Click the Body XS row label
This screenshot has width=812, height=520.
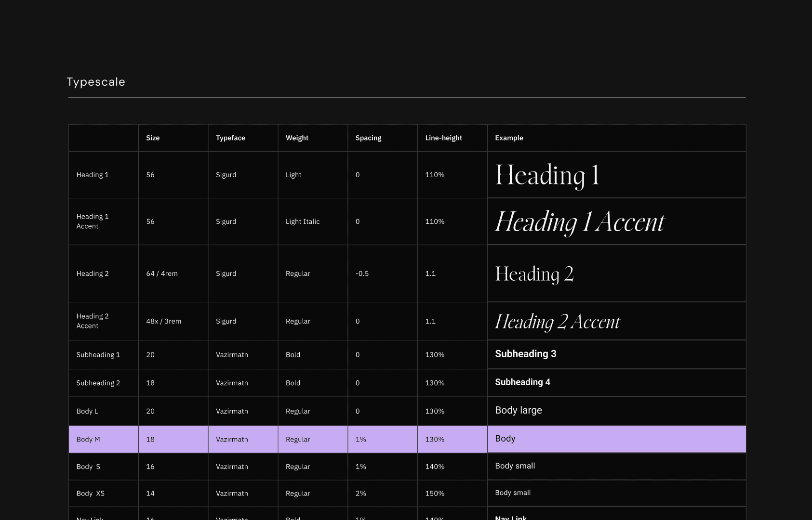click(90, 494)
